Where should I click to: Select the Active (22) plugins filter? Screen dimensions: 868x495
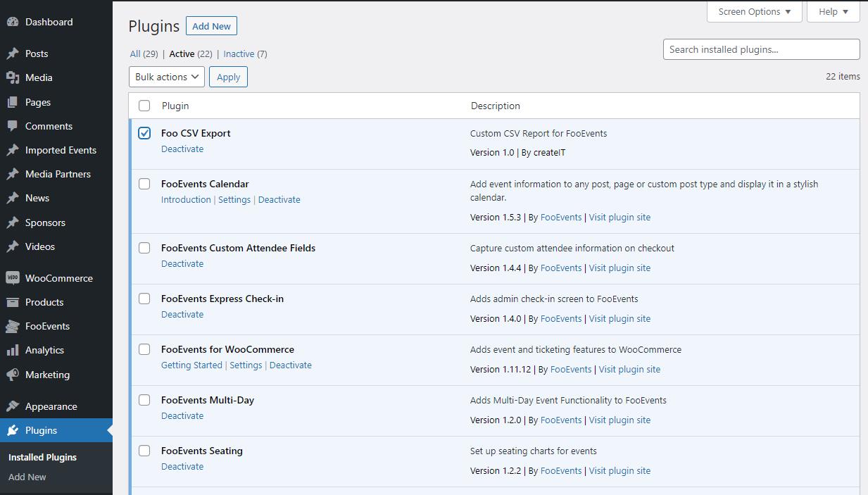click(x=191, y=54)
